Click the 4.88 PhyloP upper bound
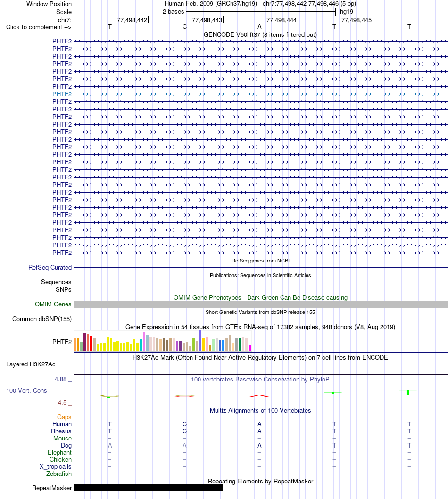The image size is (448, 499). [61, 379]
